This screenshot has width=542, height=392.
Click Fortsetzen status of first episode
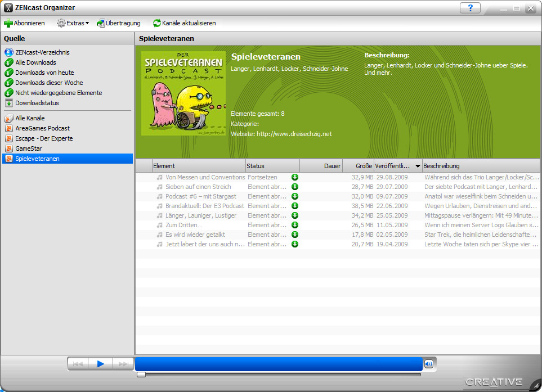point(262,177)
